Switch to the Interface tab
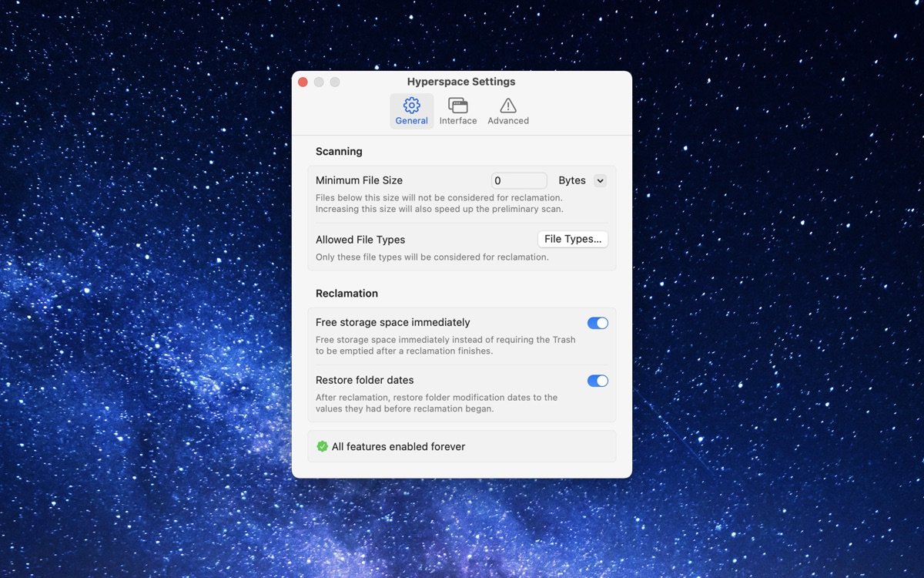Viewport: 924px width, 578px height. pos(458,109)
